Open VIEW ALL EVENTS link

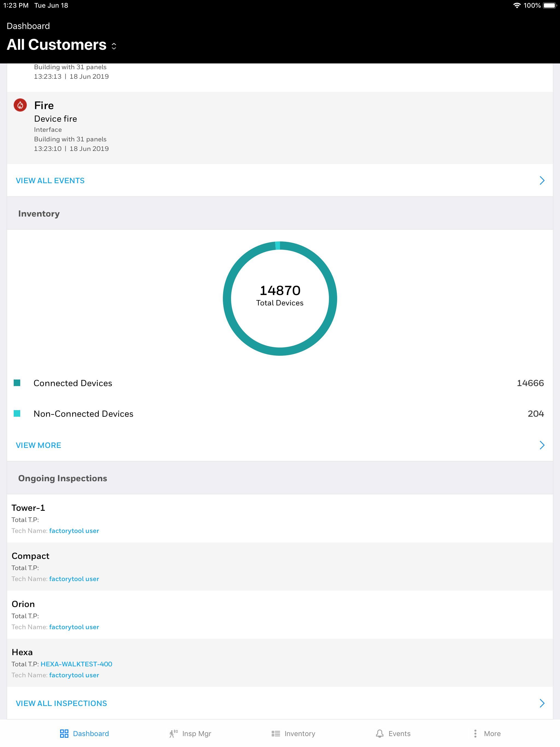[x=50, y=181]
